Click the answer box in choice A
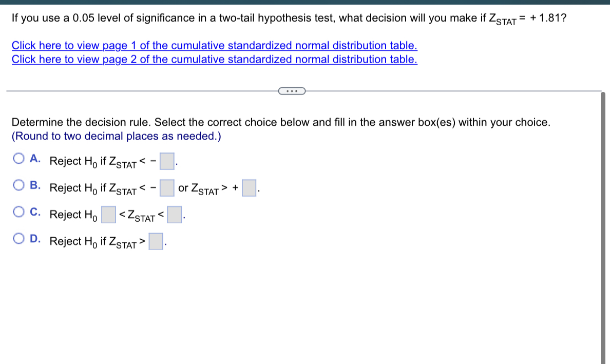 166,161
